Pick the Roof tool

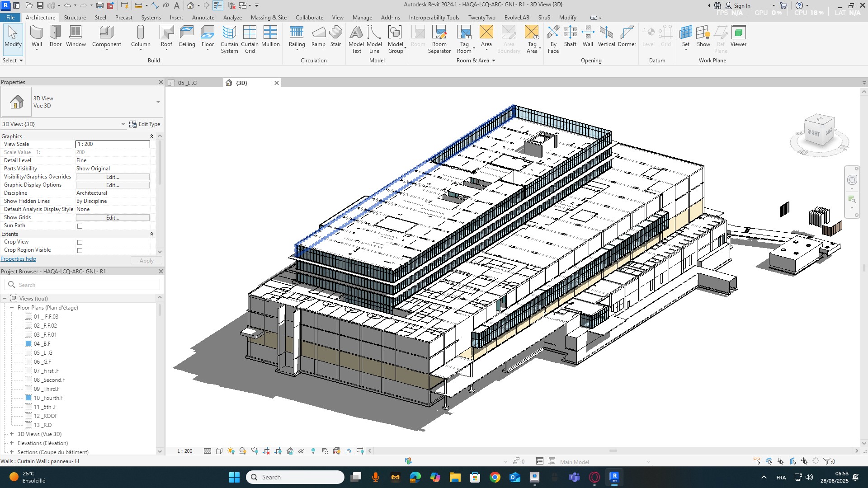coord(166,36)
